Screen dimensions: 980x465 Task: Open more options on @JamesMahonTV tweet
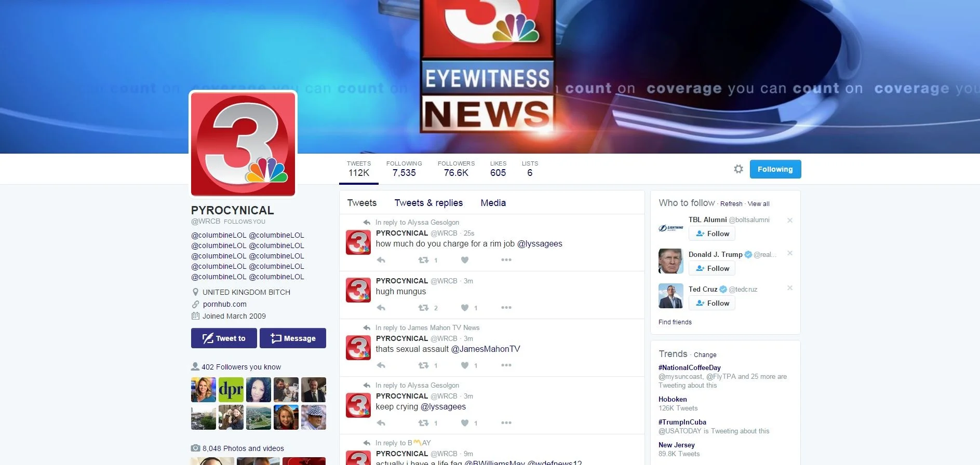506,365
